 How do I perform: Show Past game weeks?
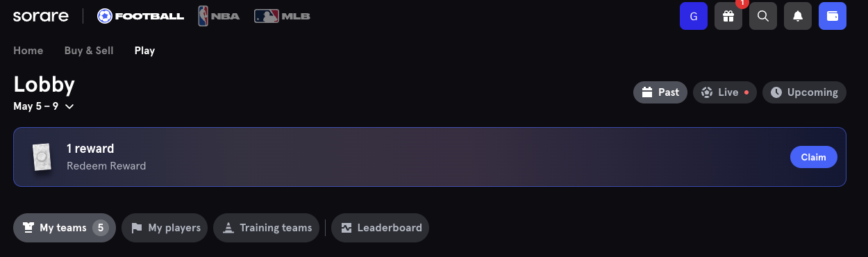click(x=660, y=92)
